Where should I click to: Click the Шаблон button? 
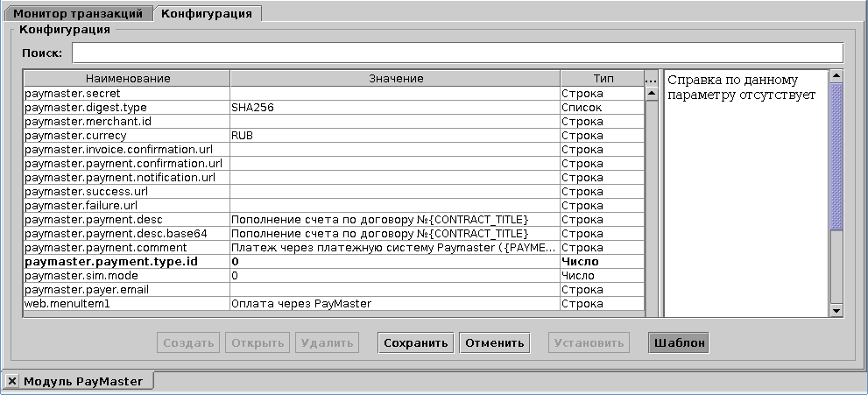pyautogui.click(x=678, y=342)
